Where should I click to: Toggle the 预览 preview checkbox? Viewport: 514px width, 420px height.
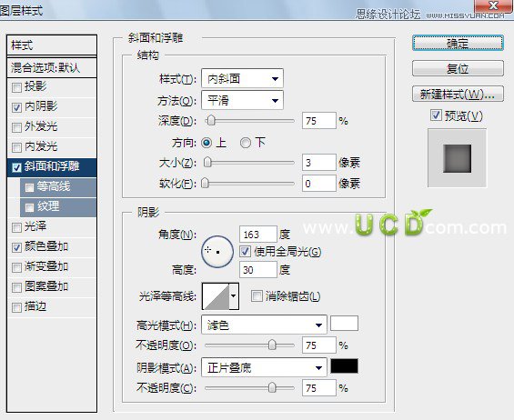point(436,115)
